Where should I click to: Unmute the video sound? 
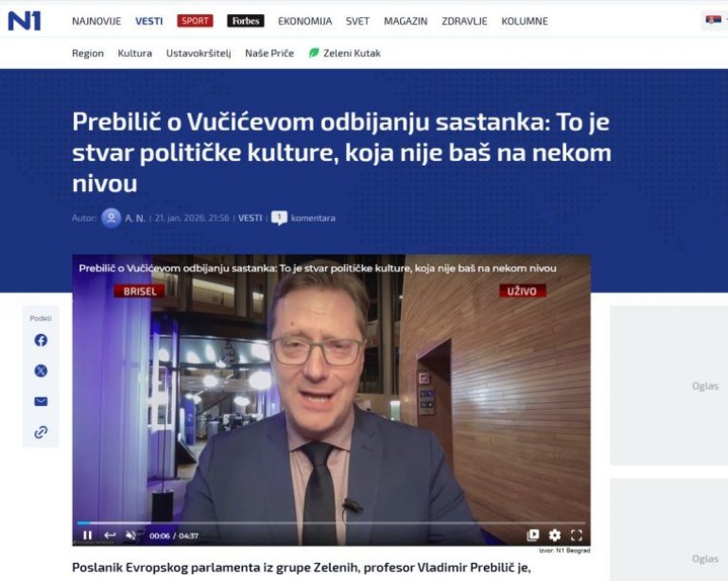pos(130,536)
